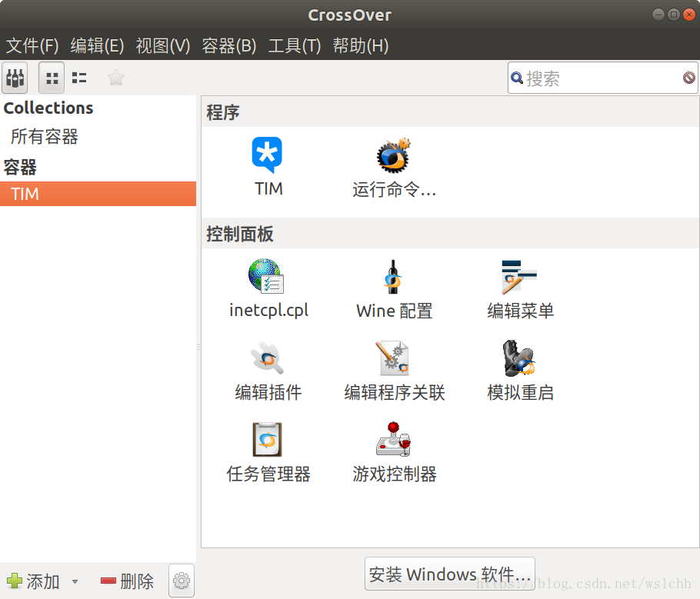This screenshot has height=599, width=700.
Task: Open the gear settings button
Action: 182,581
